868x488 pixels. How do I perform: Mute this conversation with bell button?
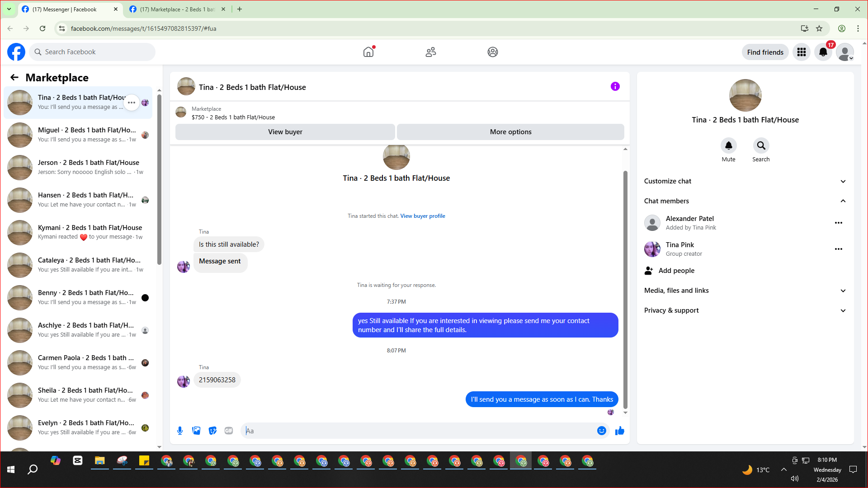click(728, 145)
